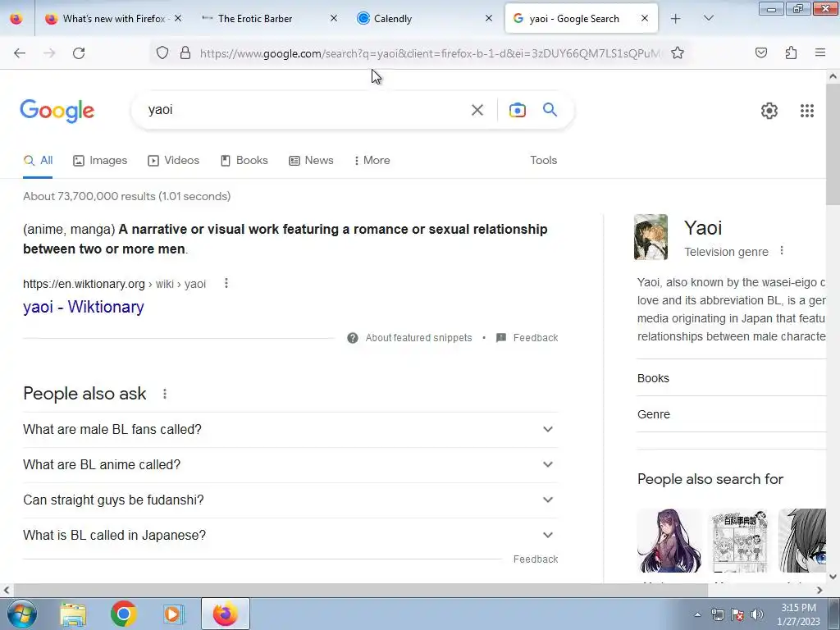
Task: Expand "What is BL called in Japanese?"
Action: (290, 535)
